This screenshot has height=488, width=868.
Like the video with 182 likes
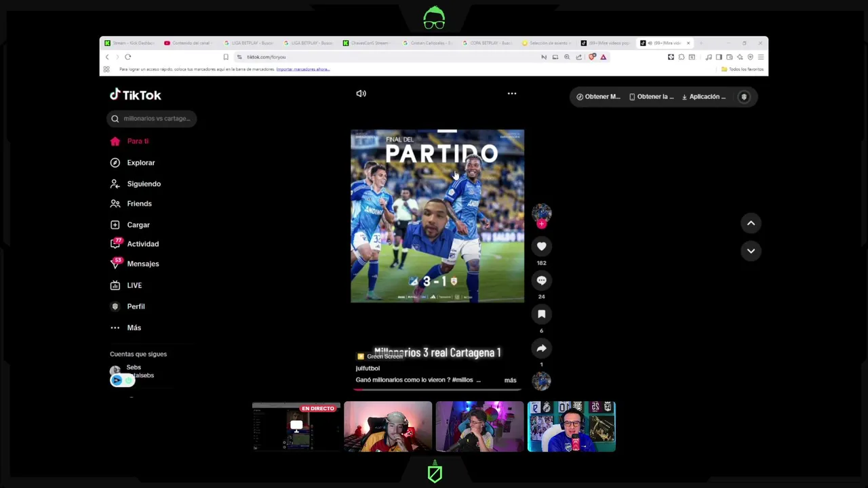coord(541,247)
